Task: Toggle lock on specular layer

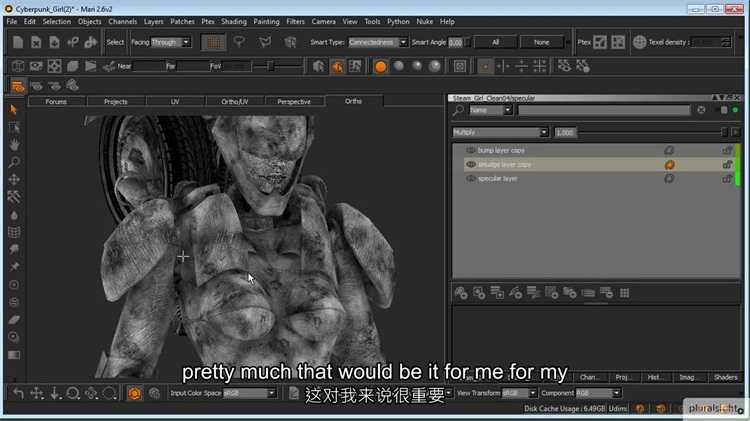Action: (x=727, y=178)
